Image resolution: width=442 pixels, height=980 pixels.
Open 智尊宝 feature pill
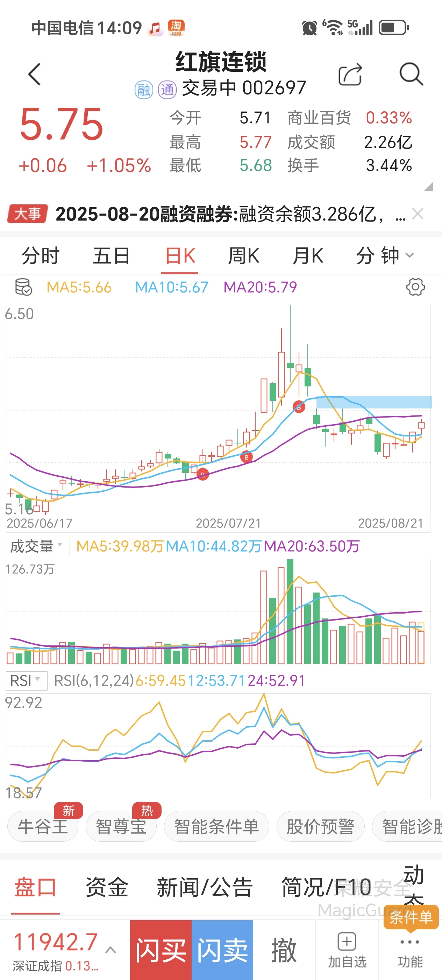pyautogui.click(x=121, y=826)
